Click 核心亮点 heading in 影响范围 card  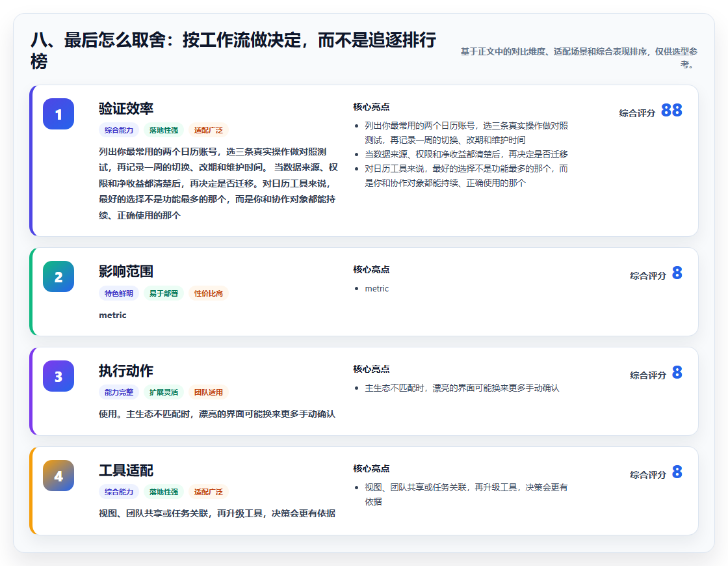coord(371,269)
